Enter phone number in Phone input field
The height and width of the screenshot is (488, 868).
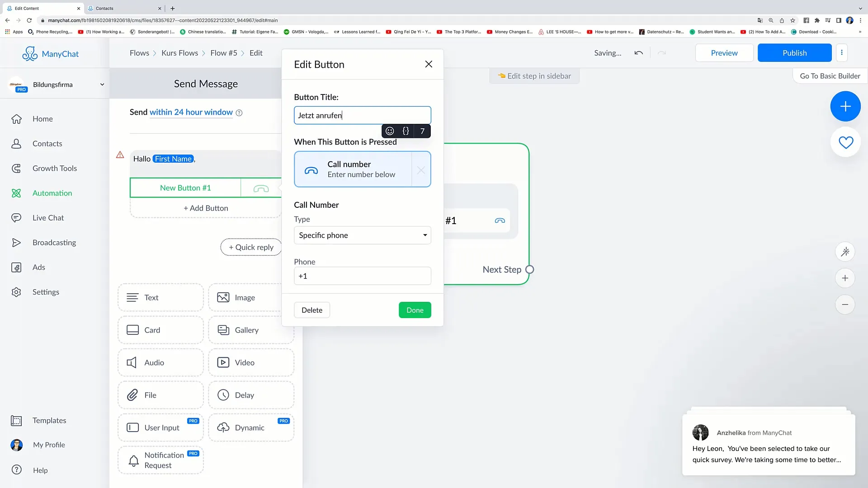363,276
